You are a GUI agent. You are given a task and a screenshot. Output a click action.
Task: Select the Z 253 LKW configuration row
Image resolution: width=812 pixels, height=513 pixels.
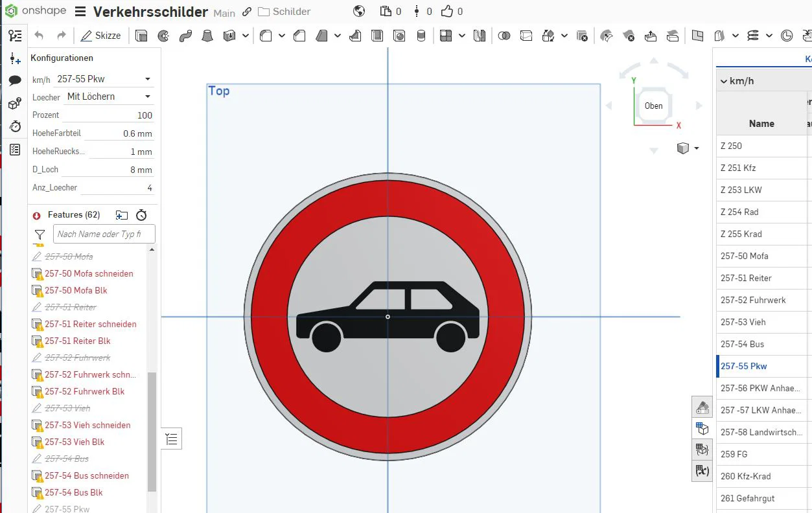coord(741,190)
